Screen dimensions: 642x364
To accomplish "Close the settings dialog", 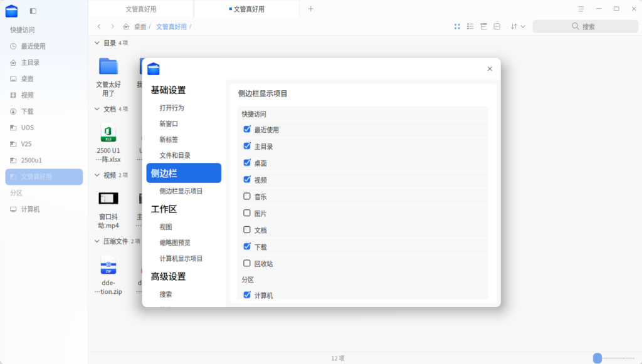I will pos(490,69).
